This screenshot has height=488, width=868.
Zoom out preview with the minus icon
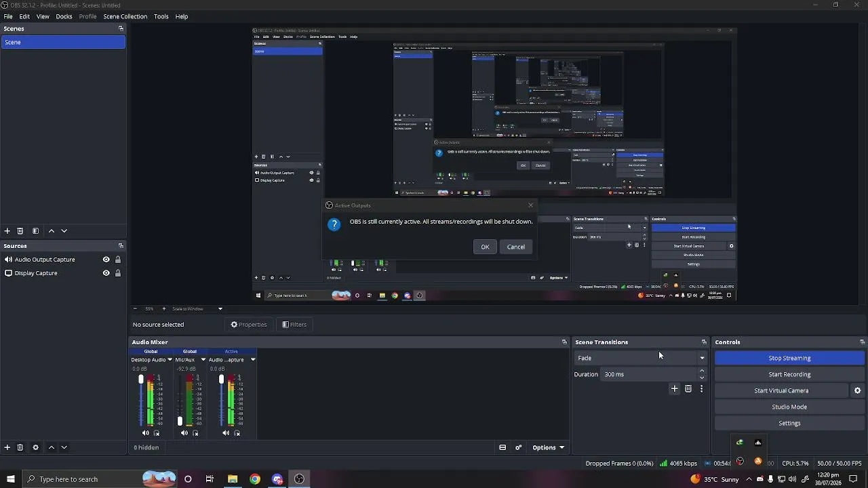[134, 309]
